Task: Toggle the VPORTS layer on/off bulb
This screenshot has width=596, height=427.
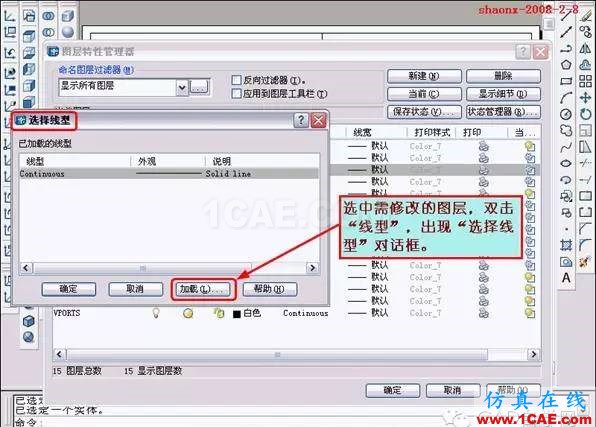Action: [156, 313]
